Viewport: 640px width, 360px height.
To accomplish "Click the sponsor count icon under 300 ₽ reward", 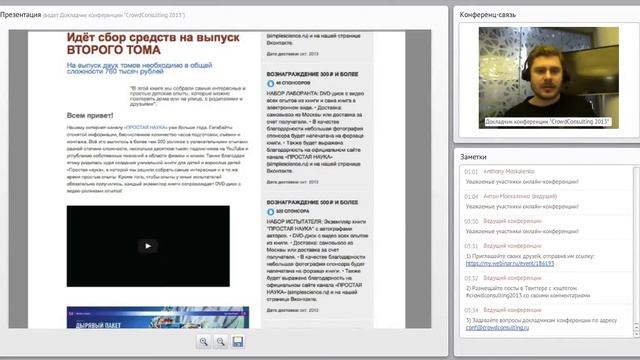I will click(x=270, y=84).
